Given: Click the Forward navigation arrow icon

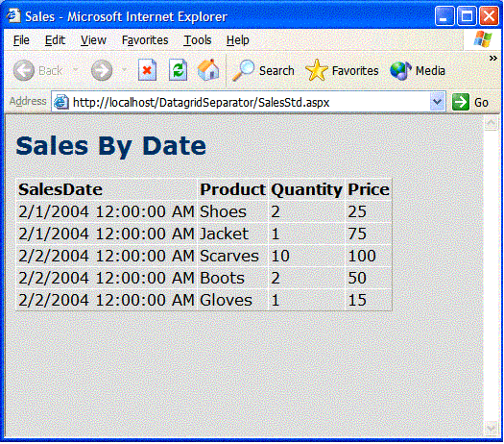Looking at the screenshot, I should coord(102,70).
